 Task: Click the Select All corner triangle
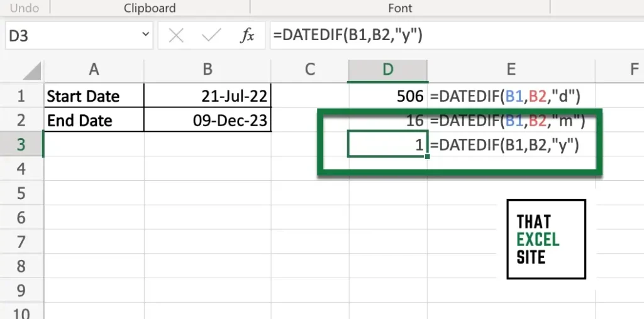pos(32,70)
